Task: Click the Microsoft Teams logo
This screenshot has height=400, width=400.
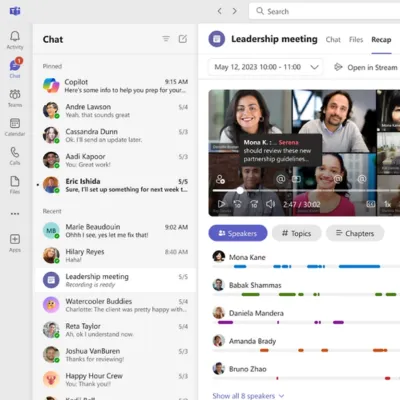Action: (x=15, y=11)
